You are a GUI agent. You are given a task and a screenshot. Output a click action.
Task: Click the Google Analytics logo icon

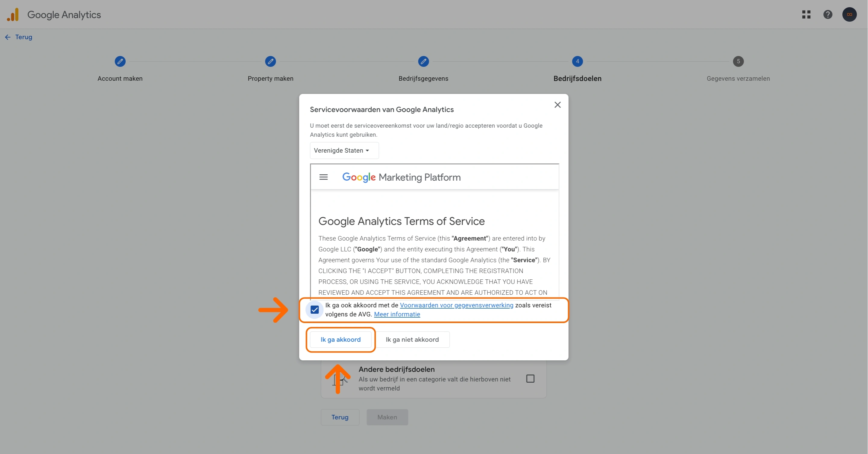(x=13, y=14)
